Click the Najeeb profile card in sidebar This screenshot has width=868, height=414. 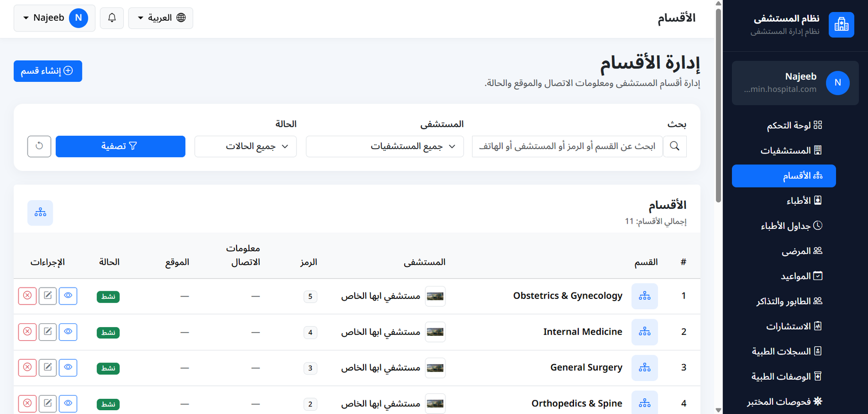795,83
